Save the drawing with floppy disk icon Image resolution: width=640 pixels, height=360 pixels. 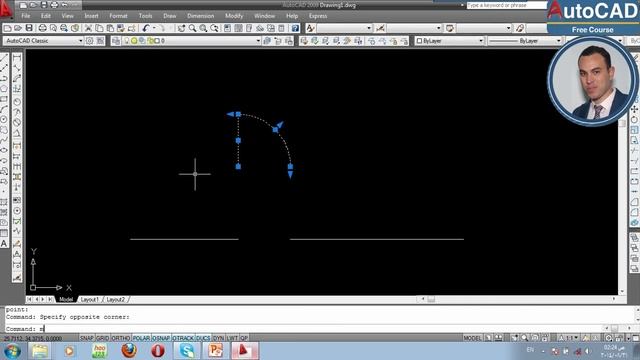[29, 28]
